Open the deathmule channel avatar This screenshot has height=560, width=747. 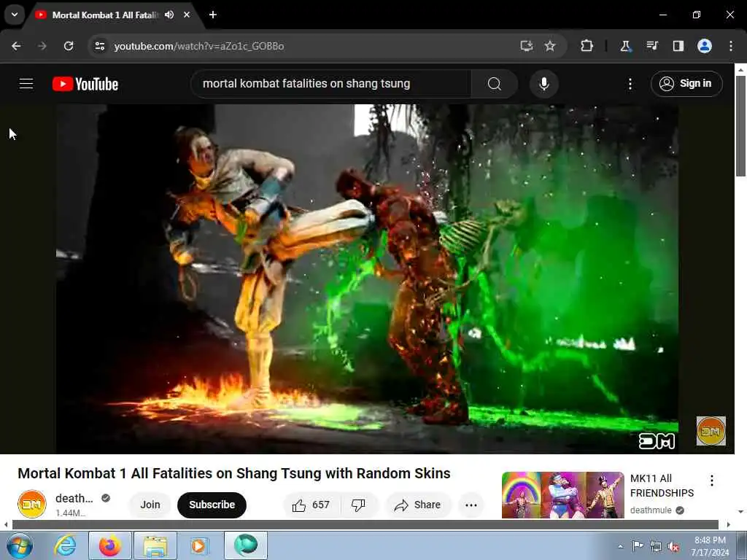[32, 504]
